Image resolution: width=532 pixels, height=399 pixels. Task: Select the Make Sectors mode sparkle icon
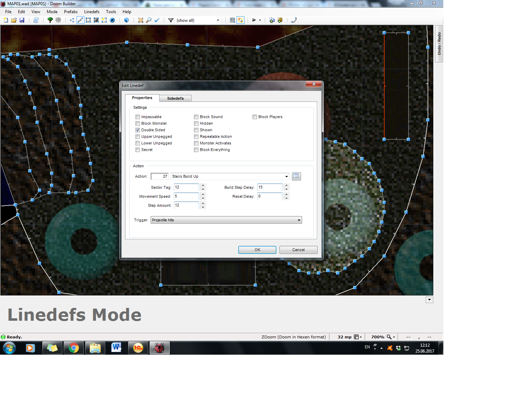(x=104, y=20)
